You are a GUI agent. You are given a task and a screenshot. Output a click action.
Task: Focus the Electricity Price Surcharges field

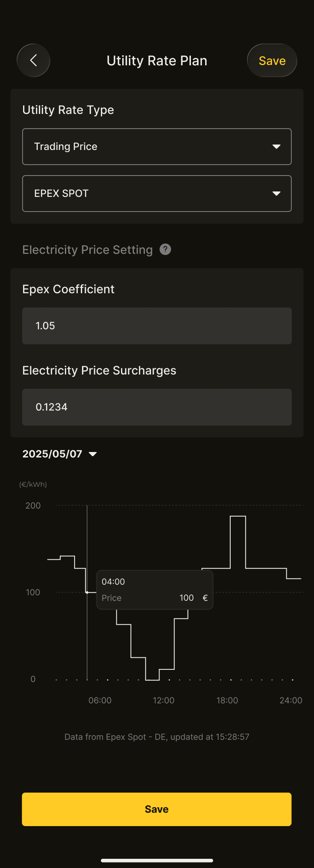coord(157,407)
